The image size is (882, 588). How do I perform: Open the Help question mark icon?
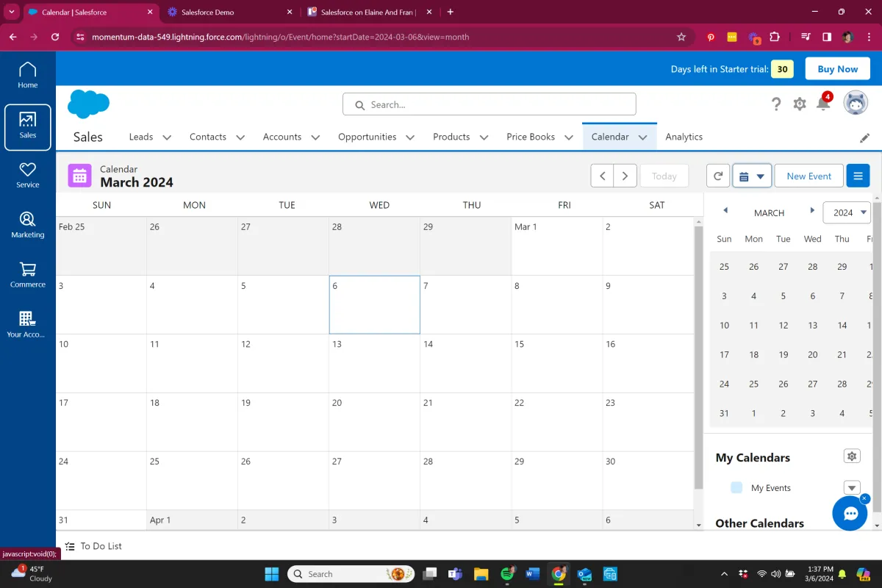tap(776, 104)
